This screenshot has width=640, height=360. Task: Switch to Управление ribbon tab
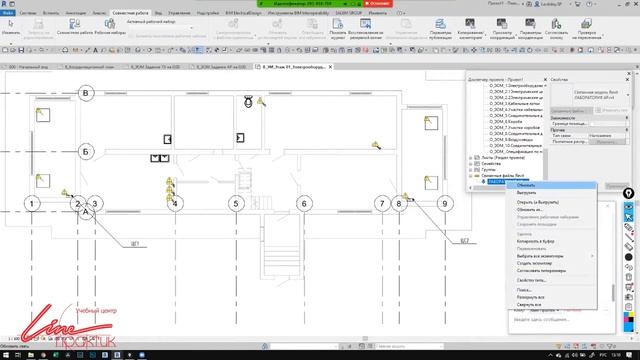[x=179, y=13]
